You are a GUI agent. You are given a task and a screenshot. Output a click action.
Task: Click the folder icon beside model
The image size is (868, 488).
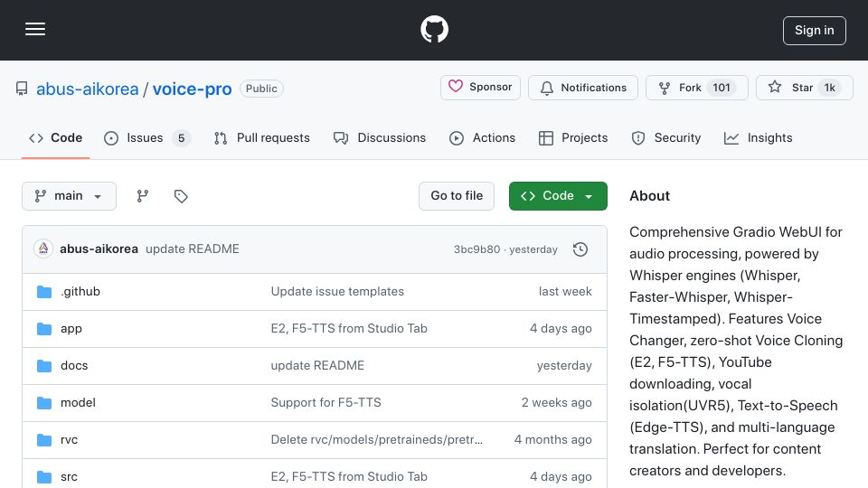click(x=44, y=403)
